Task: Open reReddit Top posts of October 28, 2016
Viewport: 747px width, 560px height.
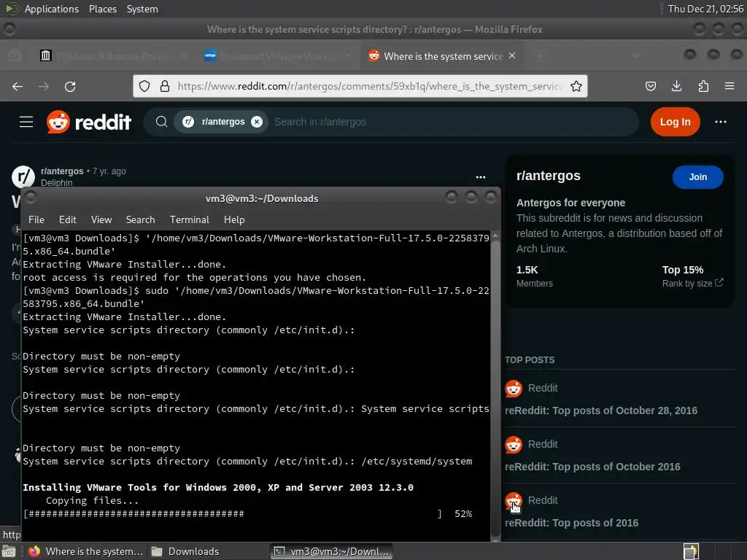Action: coord(601,411)
